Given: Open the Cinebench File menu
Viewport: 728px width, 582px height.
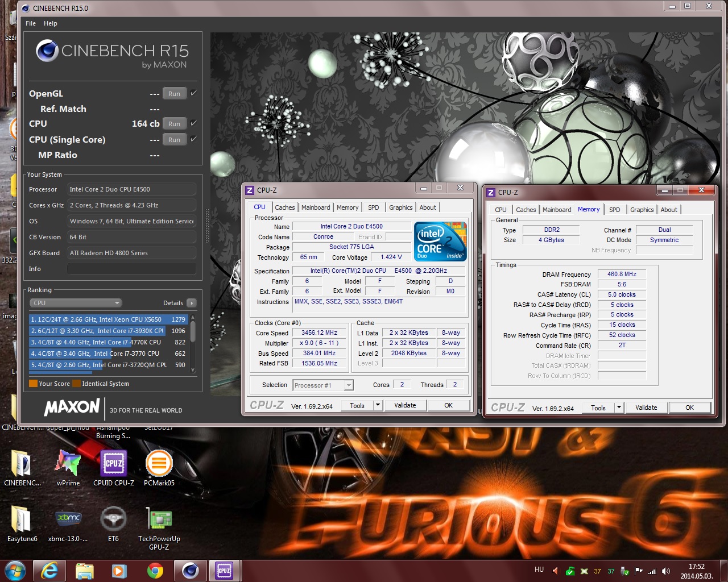Looking at the screenshot, I should [31, 23].
